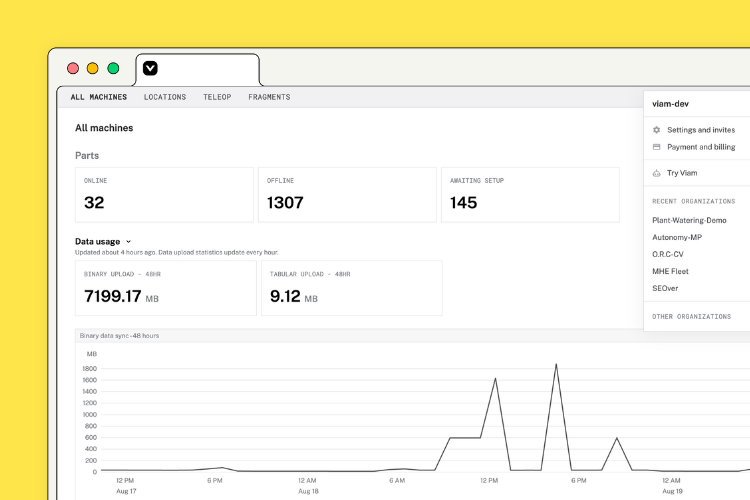Click the Binary data sync - 48 hours title
Screen dimensions: 750x500
click(x=119, y=336)
